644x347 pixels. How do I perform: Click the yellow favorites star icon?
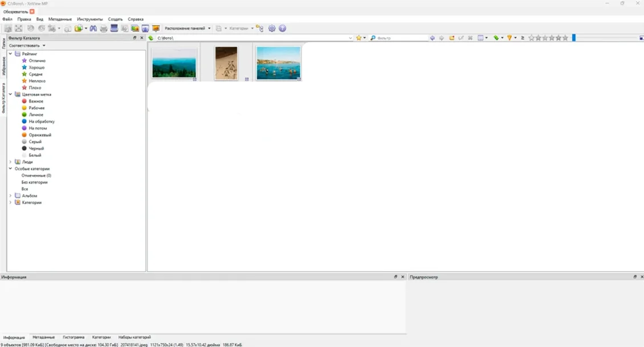[358, 38]
